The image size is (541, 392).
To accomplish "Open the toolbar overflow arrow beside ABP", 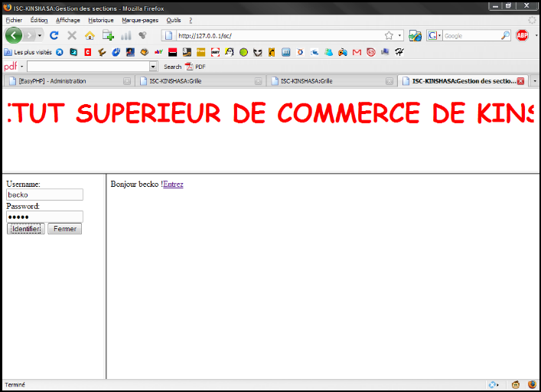I will (536, 35).
